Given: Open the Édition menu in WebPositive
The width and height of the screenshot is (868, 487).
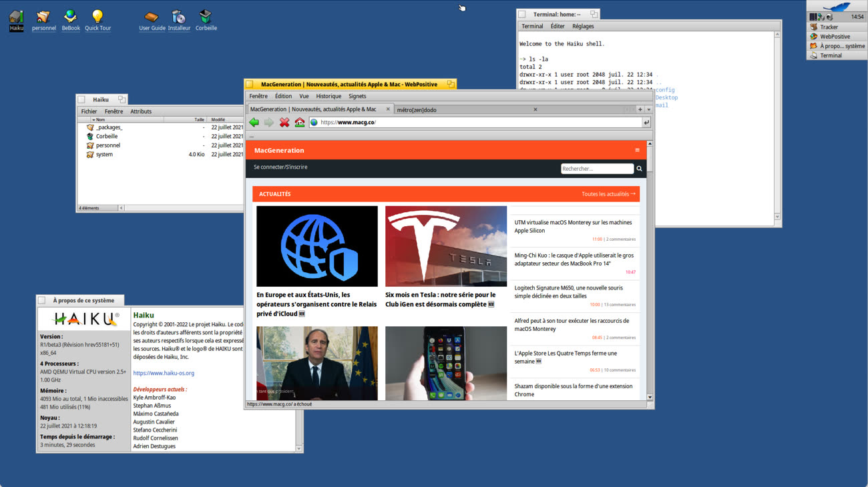Looking at the screenshot, I should [283, 96].
